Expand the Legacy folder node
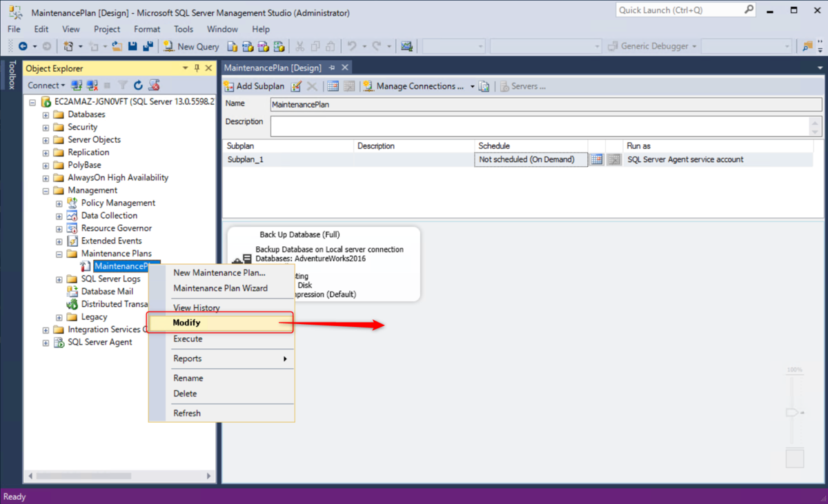828x504 pixels. pos(59,317)
